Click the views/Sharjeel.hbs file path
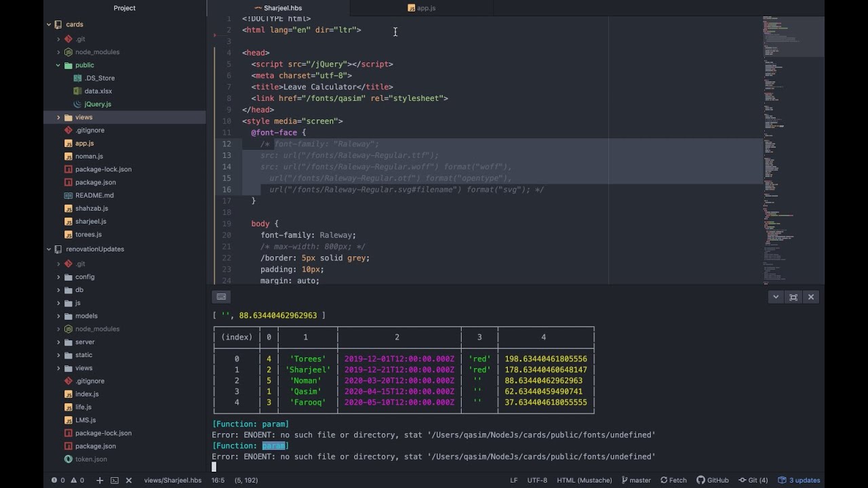The image size is (868, 488). click(173, 480)
